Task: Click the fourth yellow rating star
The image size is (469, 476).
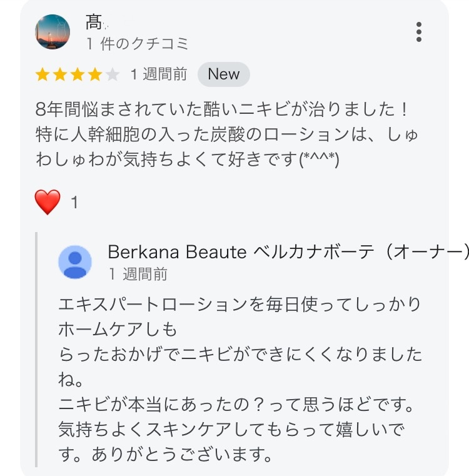Action: point(95,75)
